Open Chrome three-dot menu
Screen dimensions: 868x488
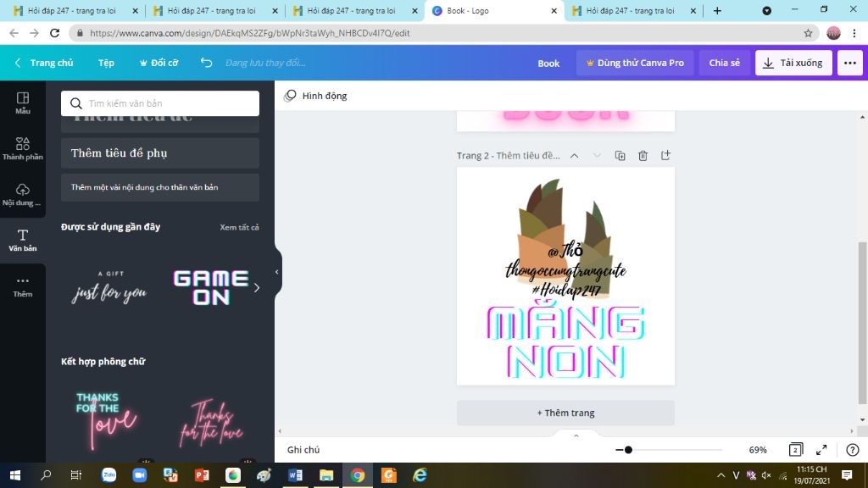click(854, 33)
